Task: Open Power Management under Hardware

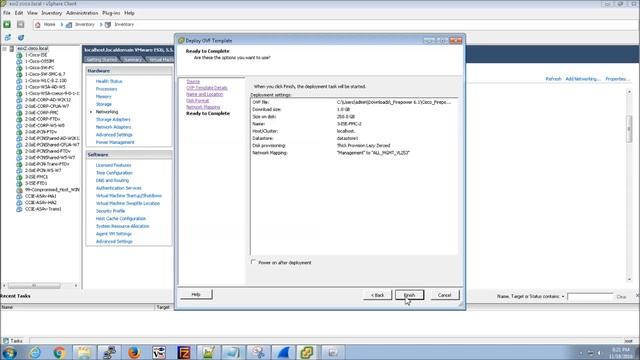Action: [x=115, y=142]
